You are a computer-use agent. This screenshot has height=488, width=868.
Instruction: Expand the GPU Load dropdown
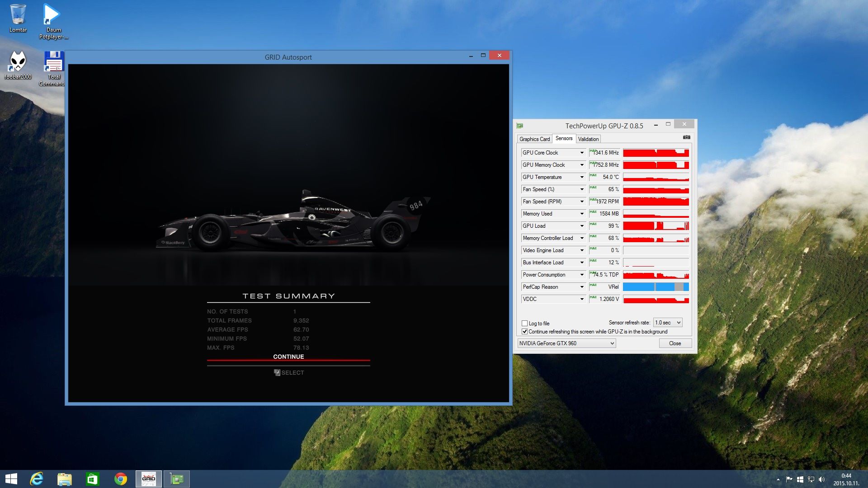(582, 226)
